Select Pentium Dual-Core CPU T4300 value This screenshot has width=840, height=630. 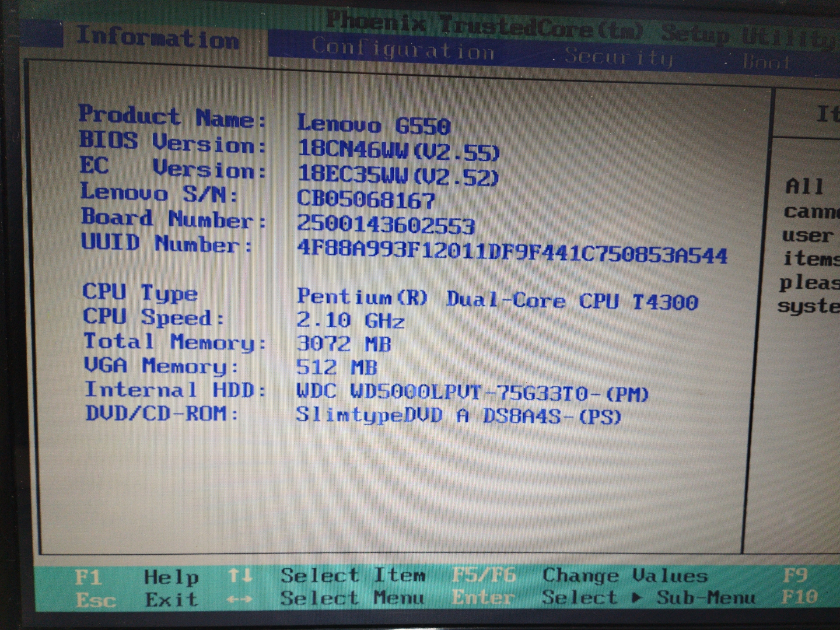pyautogui.click(x=497, y=299)
